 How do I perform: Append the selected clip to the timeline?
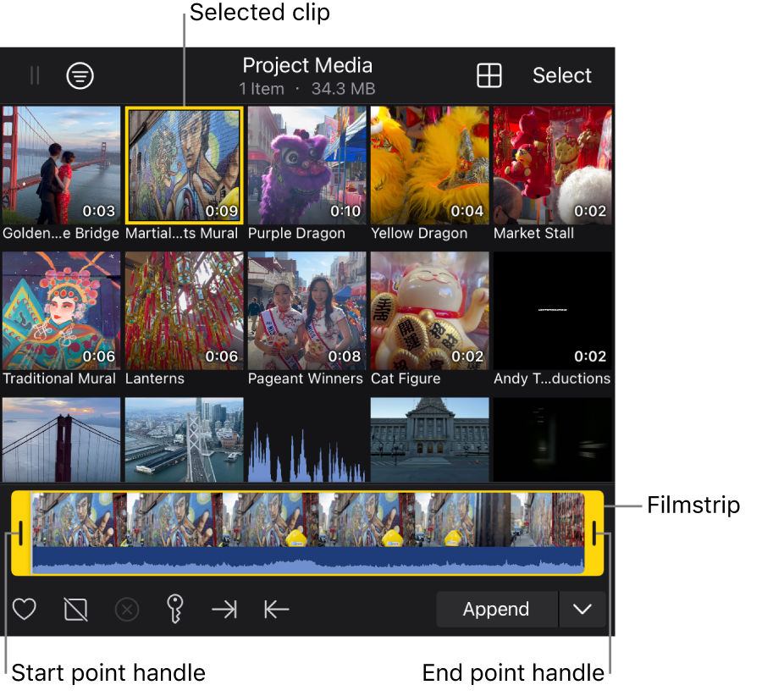pos(497,609)
